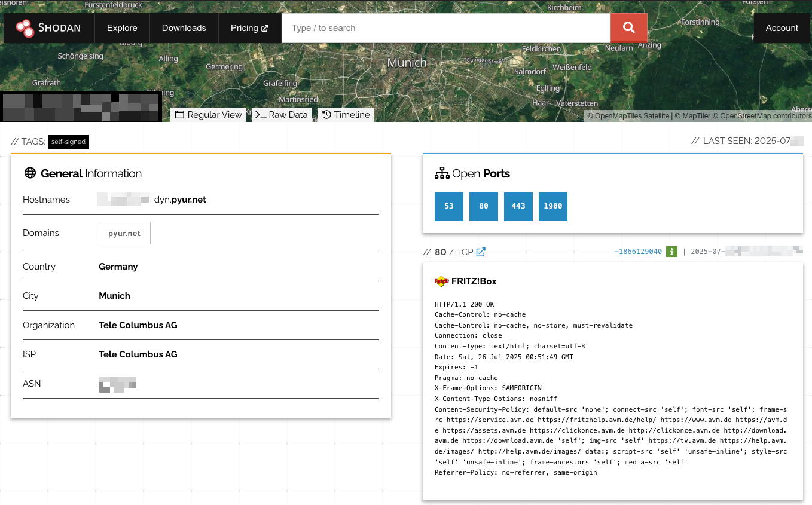The image size is (812, 505).
Task: Open port 80 external link icon
Action: [481, 252]
